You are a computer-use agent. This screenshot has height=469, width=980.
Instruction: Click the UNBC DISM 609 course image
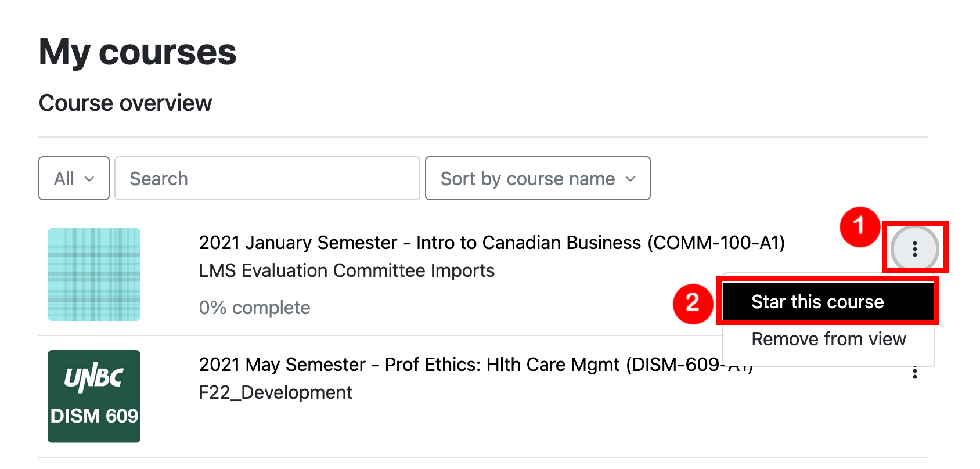click(x=94, y=396)
